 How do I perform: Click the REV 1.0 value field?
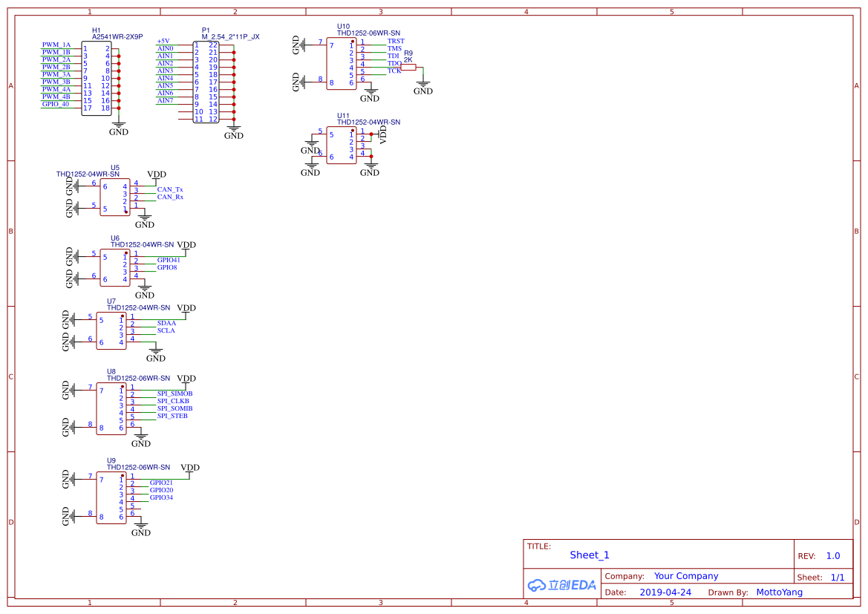pyautogui.click(x=832, y=555)
